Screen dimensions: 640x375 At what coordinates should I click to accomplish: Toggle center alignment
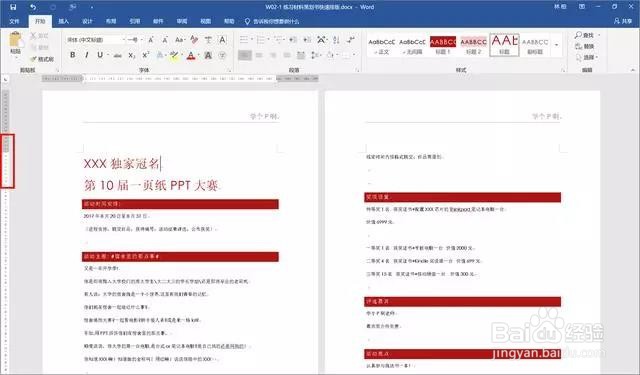click(259, 55)
